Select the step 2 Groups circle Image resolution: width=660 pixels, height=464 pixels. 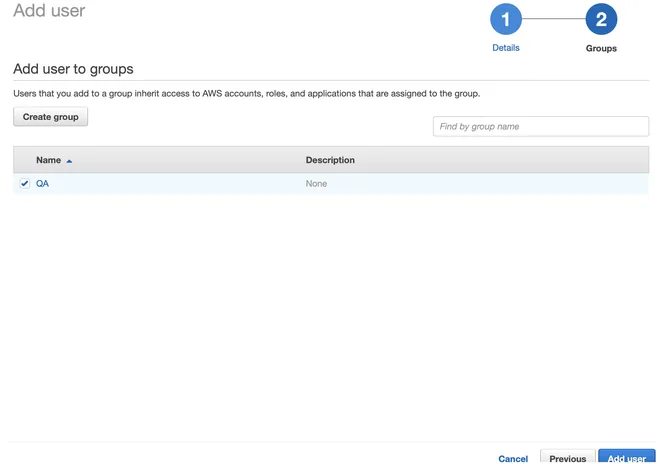(601, 19)
